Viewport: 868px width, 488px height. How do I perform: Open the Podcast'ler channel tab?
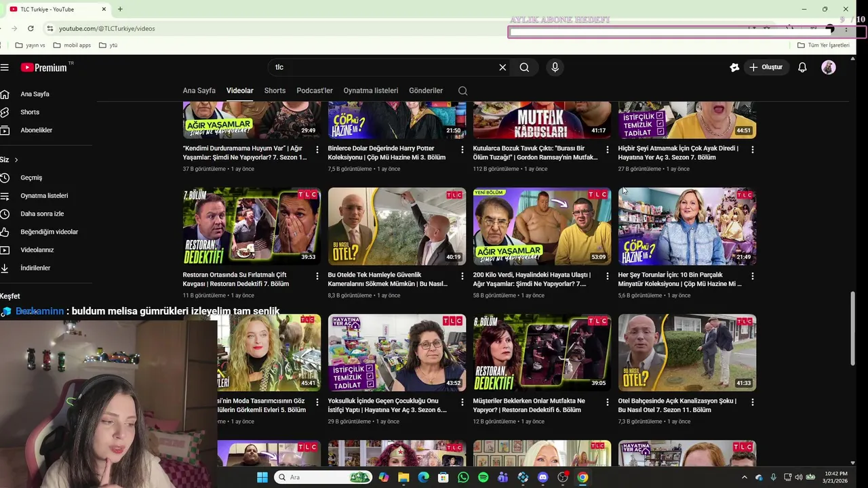(x=315, y=91)
